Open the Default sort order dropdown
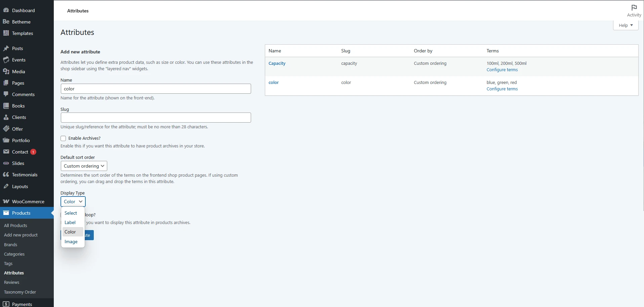 (x=84, y=166)
